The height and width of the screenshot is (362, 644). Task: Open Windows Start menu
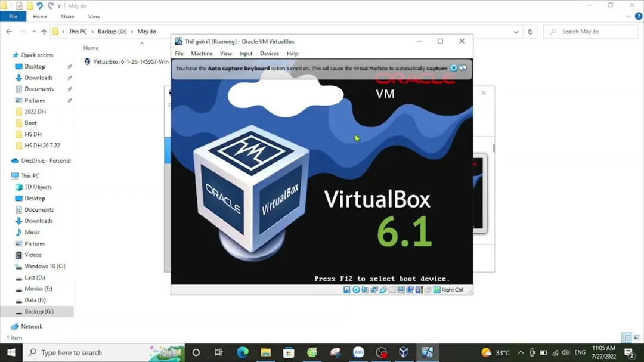[11, 352]
